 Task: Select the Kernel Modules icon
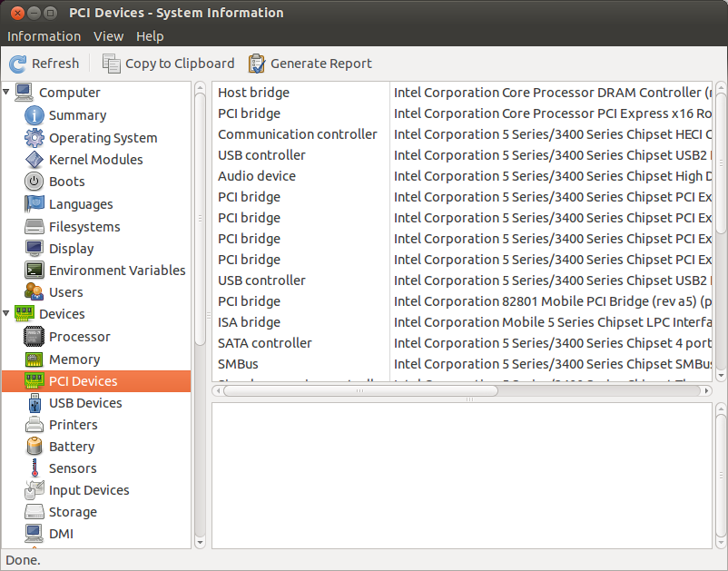click(x=34, y=159)
